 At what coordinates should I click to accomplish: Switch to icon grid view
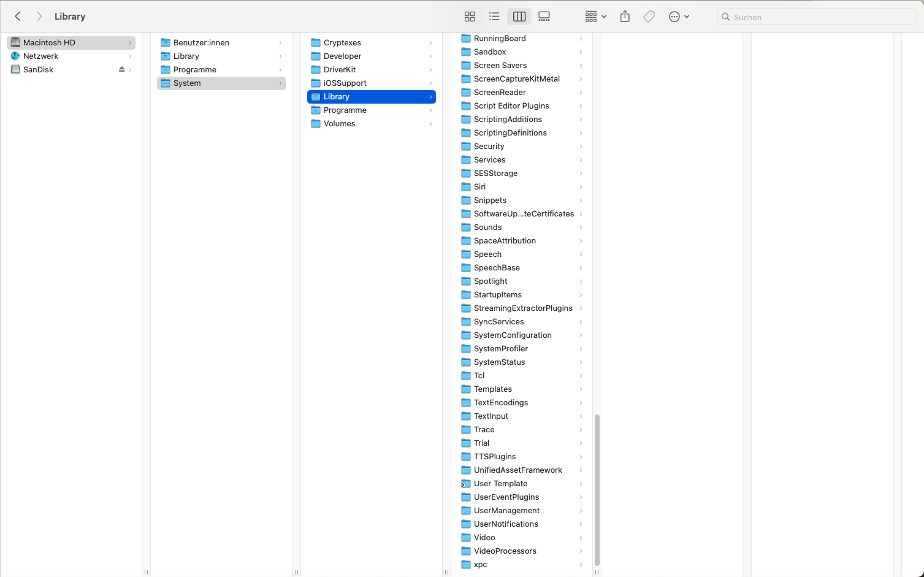point(470,17)
